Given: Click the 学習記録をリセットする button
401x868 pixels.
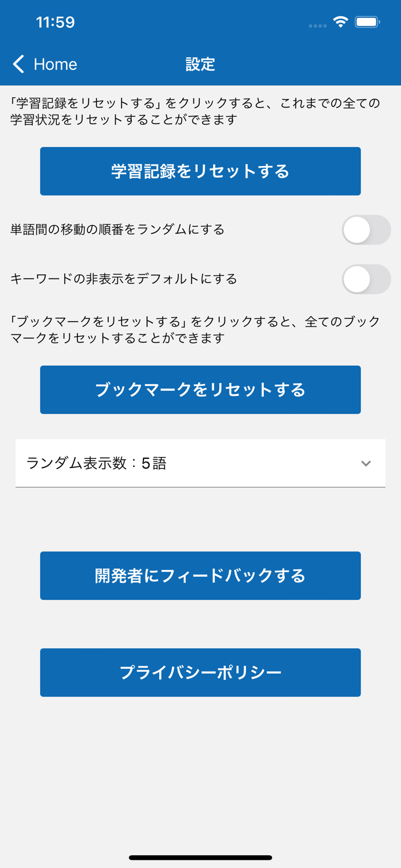Looking at the screenshot, I should [x=200, y=171].
